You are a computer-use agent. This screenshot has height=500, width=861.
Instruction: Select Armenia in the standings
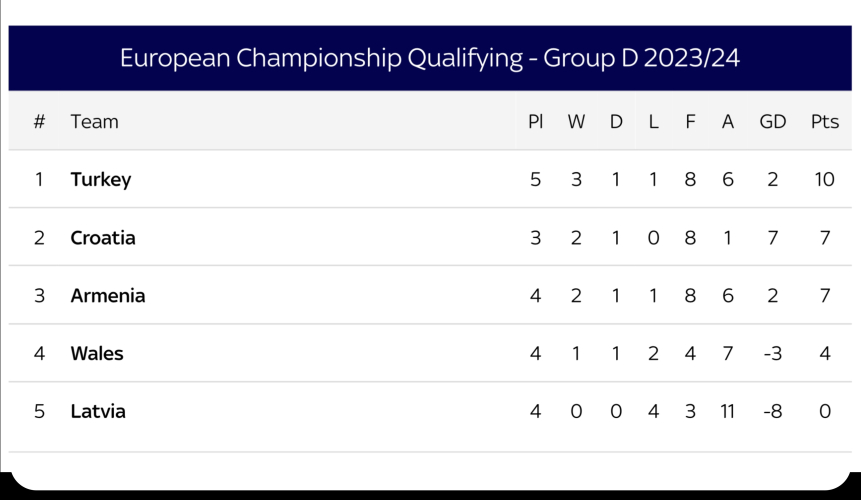tap(108, 296)
